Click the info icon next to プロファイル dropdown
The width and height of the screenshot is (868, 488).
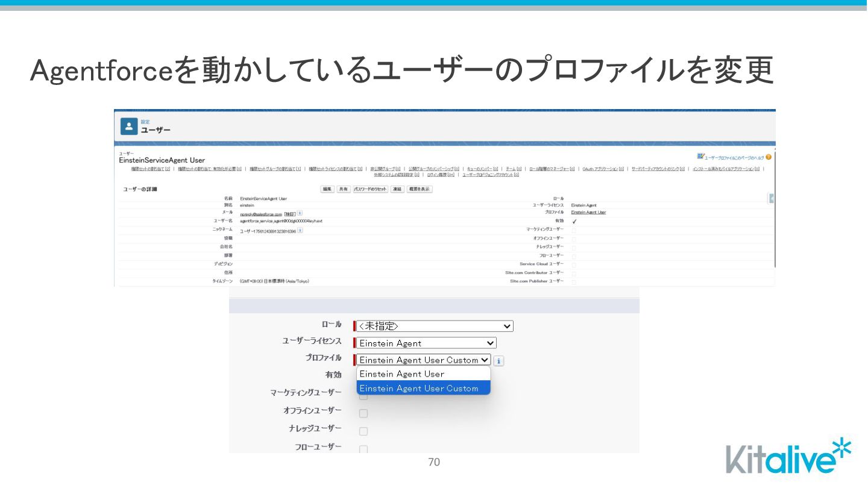498,361
